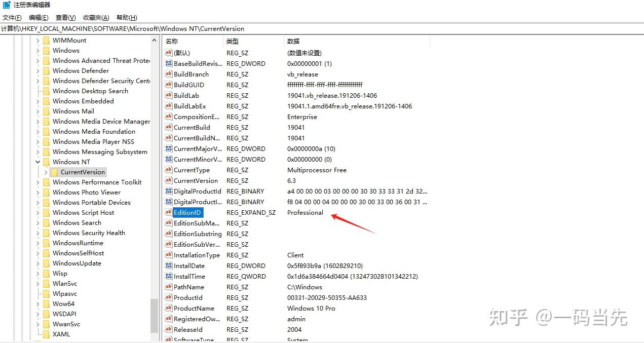Expand the CurrentVersion subkey
644x343 pixels.
45,172
